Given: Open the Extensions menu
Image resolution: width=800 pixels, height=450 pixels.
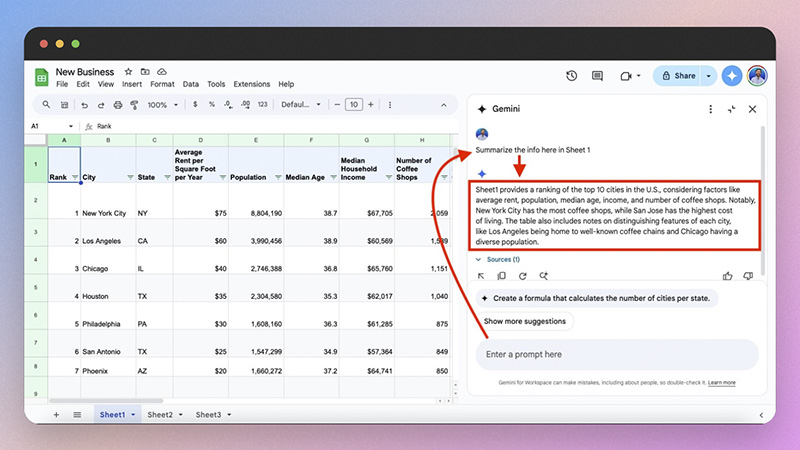Looking at the screenshot, I should pyautogui.click(x=252, y=84).
